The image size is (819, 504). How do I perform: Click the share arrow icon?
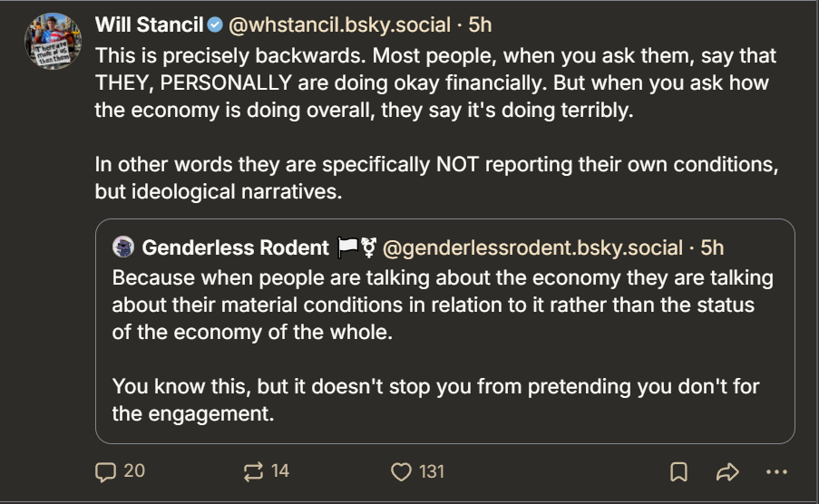point(727,471)
